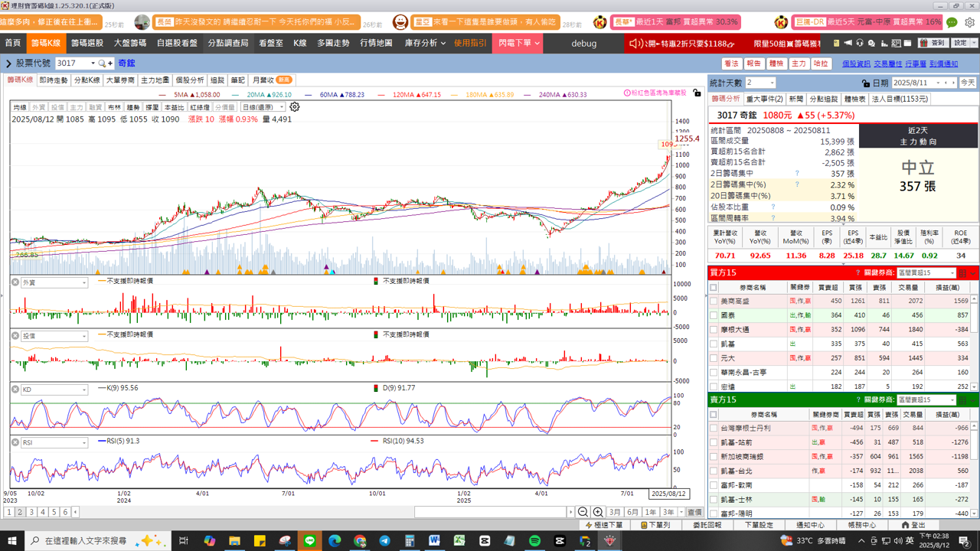Screen dimensions: 980x551
Task: Check the 摩根大通 broker checkbox
Action: click(x=714, y=330)
